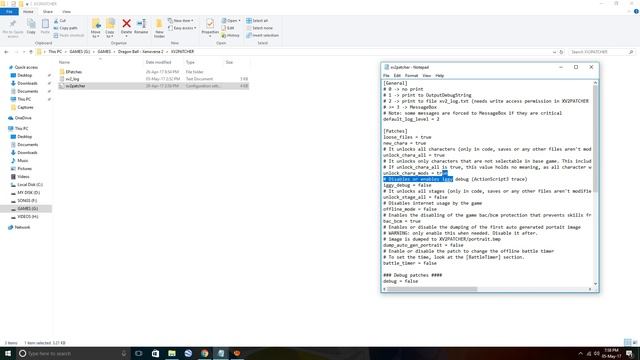
Task: Open Notepad's View menu
Action: 427,76
